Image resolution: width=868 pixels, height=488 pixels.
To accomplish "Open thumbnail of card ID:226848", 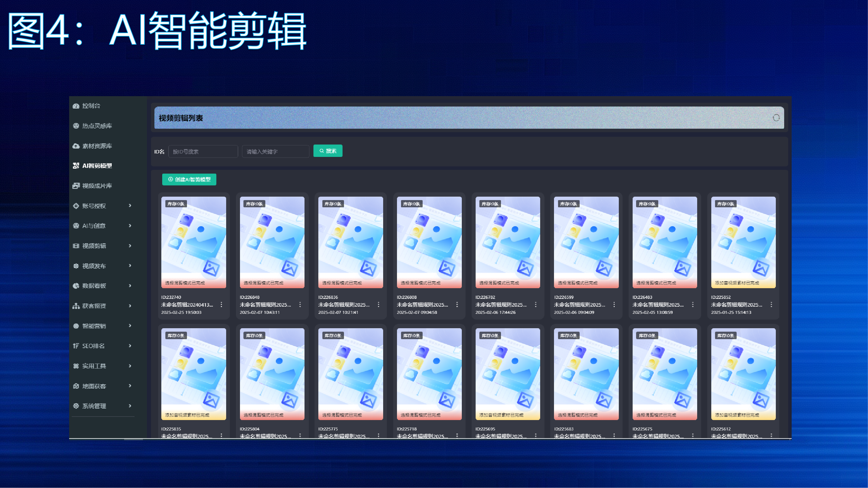I will [x=272, y=242].
